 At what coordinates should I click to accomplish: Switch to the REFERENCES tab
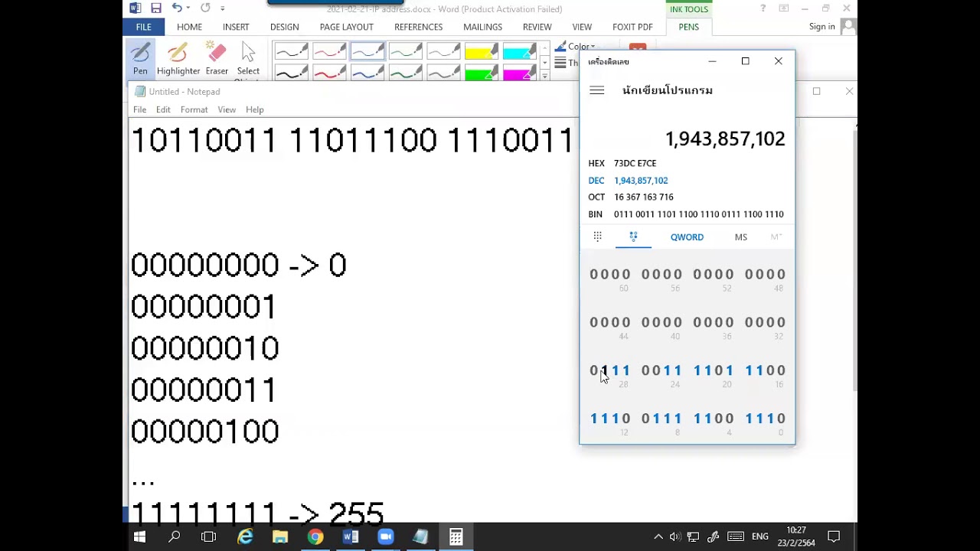tap(418, 27)
